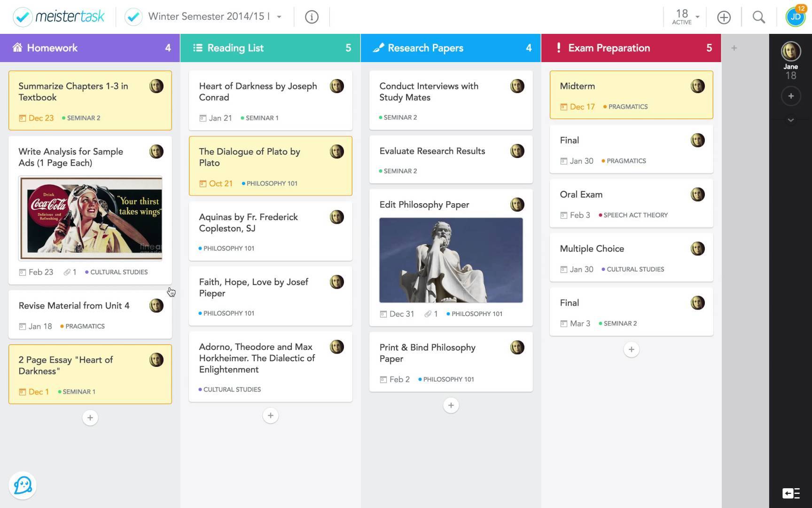Screen dimensions: 812x508
Task: Add a member with sidebar plus button
Action: pos(791,96)
